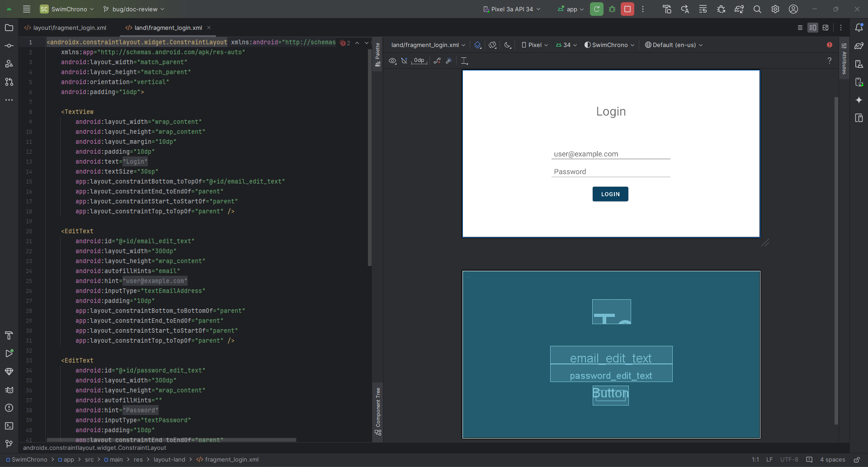Screen dimensions: 868x467
Task: Click the LOGIN button in preview
Action: [610, 194]
